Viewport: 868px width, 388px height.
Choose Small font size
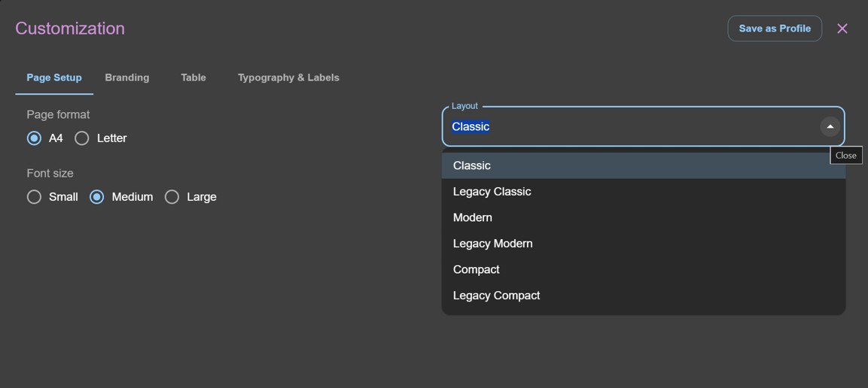pos(35,197)
